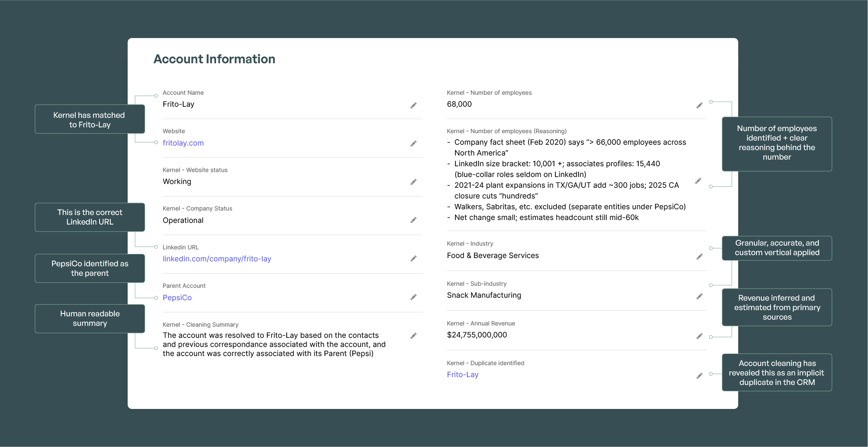This screenshot has height=447, width=868.
Task: Edit Number of employees 68,000 pencil icon
Action: [699, 105]
